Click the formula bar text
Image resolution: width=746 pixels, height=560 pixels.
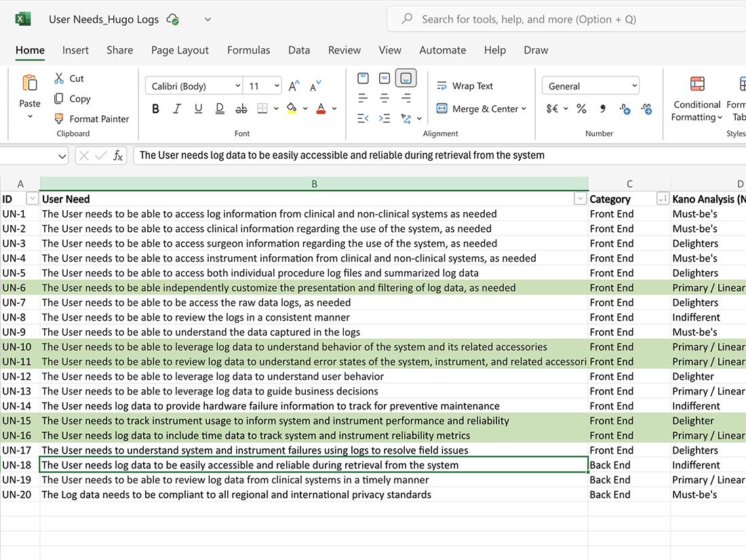(x=342, y=155)
